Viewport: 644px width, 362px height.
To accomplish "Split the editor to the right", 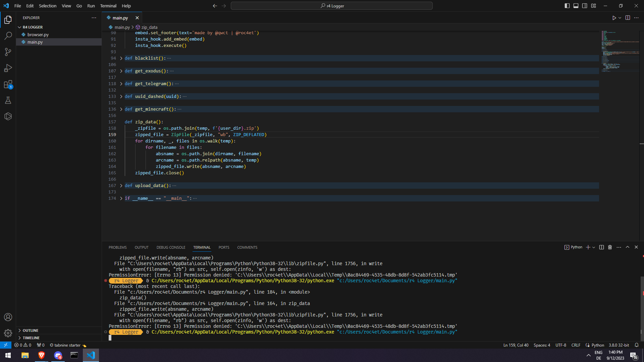I will pyautogui.click(x=628, y=18).
